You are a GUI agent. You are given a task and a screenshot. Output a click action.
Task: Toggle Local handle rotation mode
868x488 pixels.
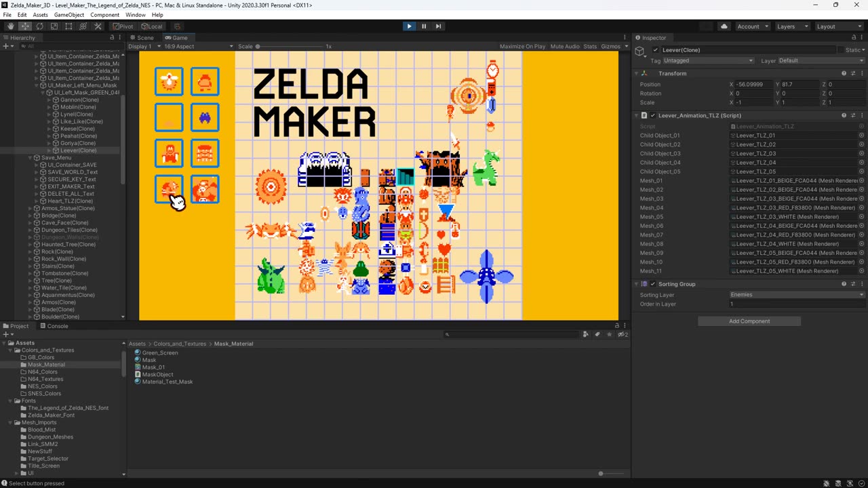151,26
